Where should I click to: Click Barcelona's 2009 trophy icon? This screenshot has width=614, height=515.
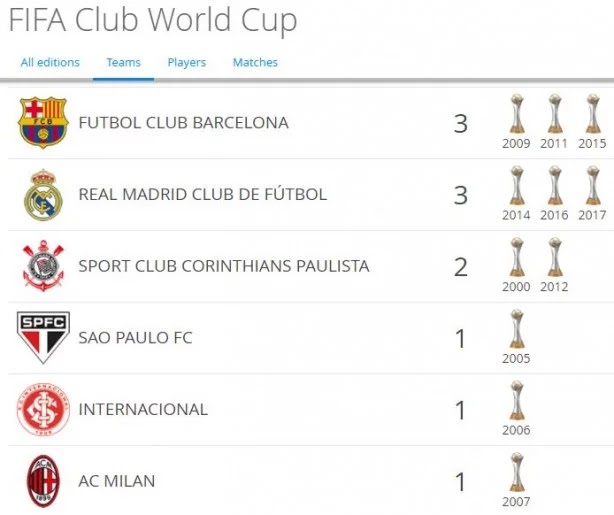(x=516, y=114)
